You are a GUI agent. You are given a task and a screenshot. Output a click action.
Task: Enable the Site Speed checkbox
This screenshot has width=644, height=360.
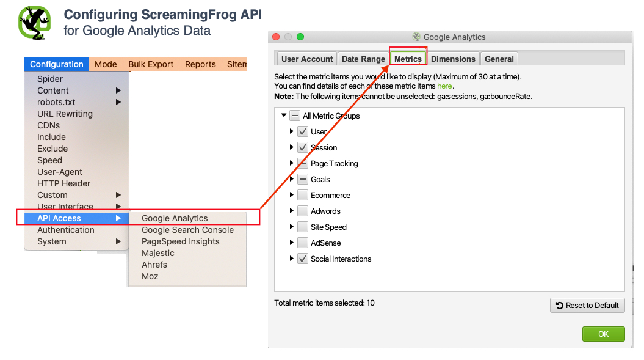tap(303, 227)
